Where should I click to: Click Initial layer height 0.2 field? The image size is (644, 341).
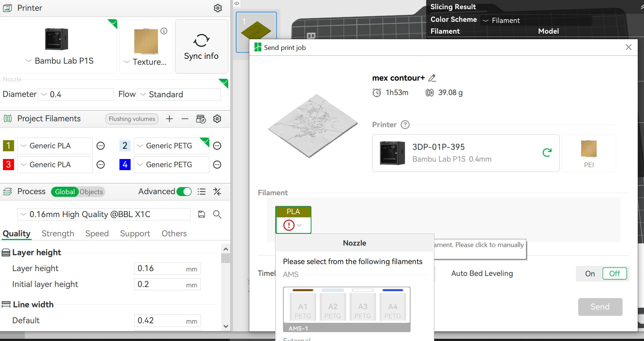tap(168, 284)
